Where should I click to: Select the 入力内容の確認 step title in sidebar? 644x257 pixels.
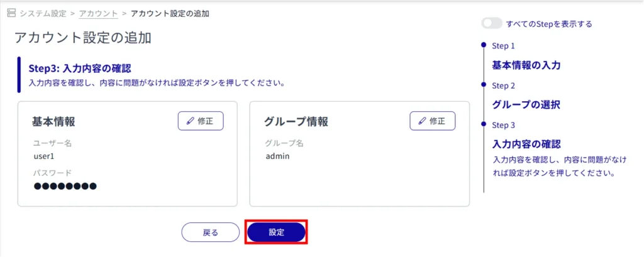pos(526,144)
